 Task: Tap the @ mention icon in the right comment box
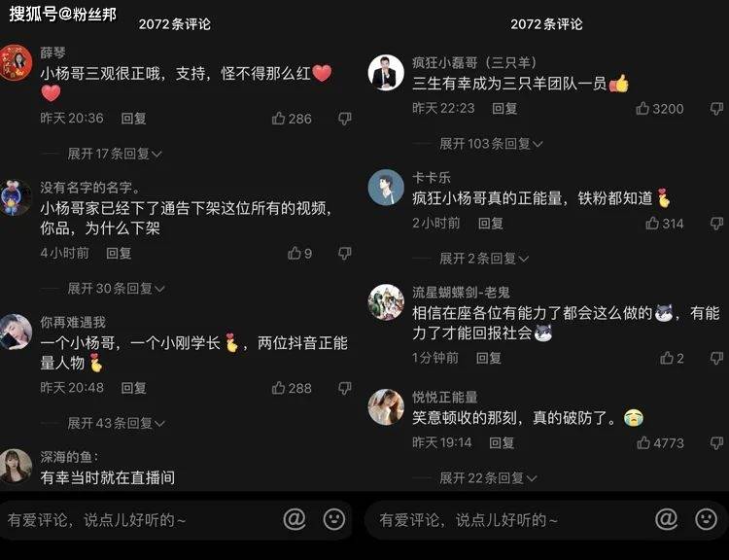(x=666, y=519)
